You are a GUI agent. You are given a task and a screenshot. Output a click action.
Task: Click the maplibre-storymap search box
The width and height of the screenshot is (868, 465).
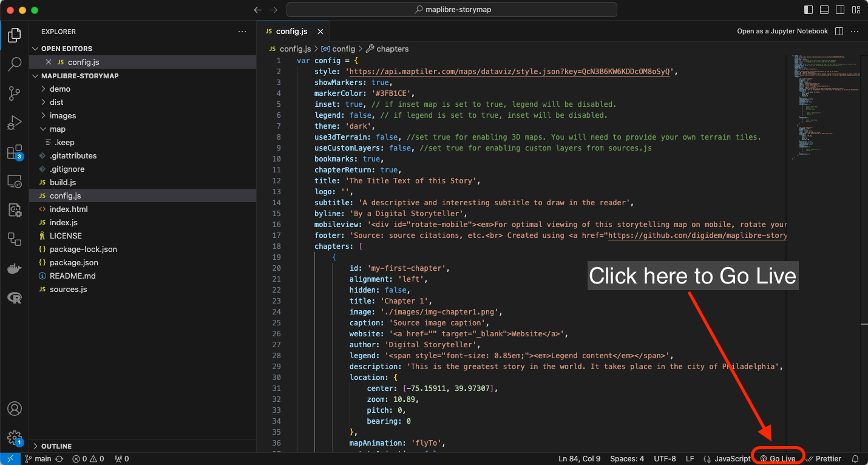(x=452, y=10)
